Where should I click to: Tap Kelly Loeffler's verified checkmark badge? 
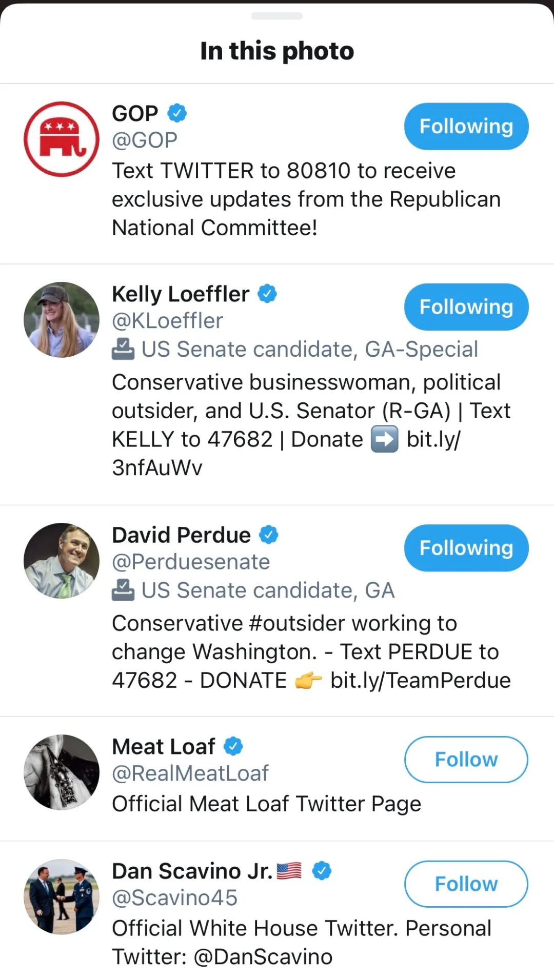(x=267, y=294)
